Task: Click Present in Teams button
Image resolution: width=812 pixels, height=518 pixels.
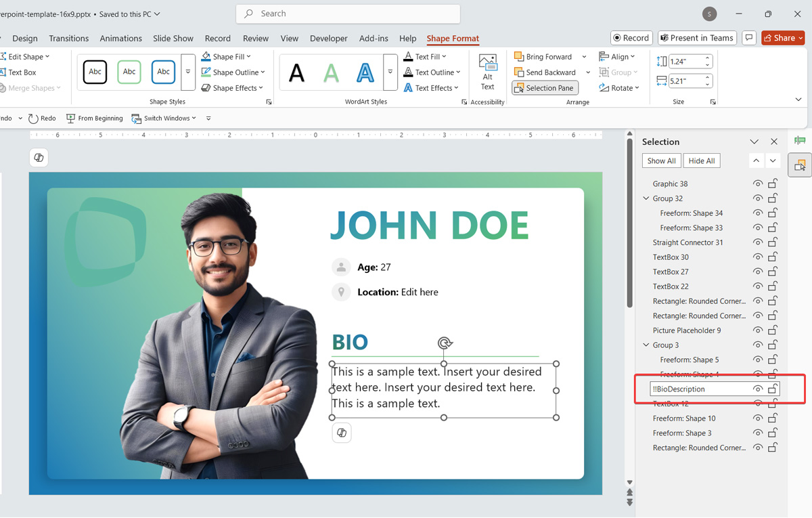Action: point(696,38)
